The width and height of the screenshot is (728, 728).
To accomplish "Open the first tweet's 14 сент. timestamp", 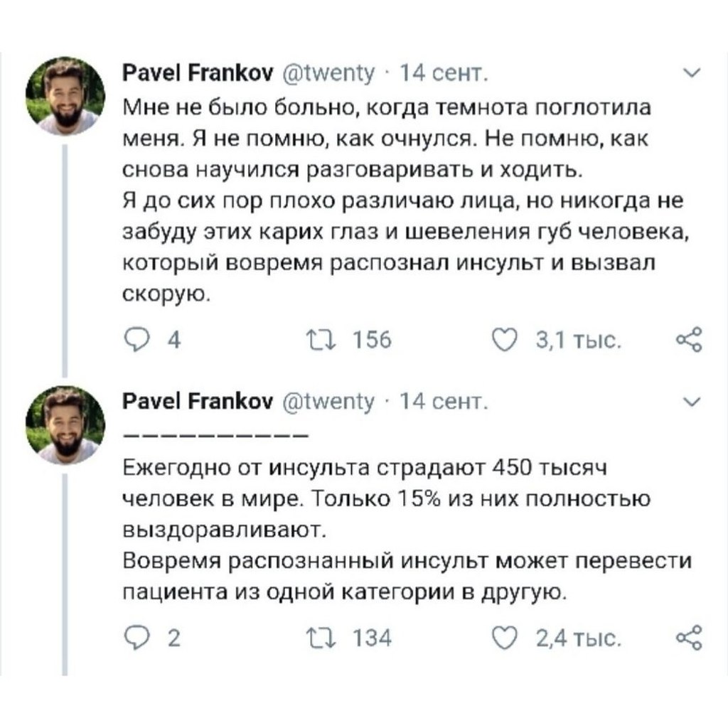I will click(444, 73).
